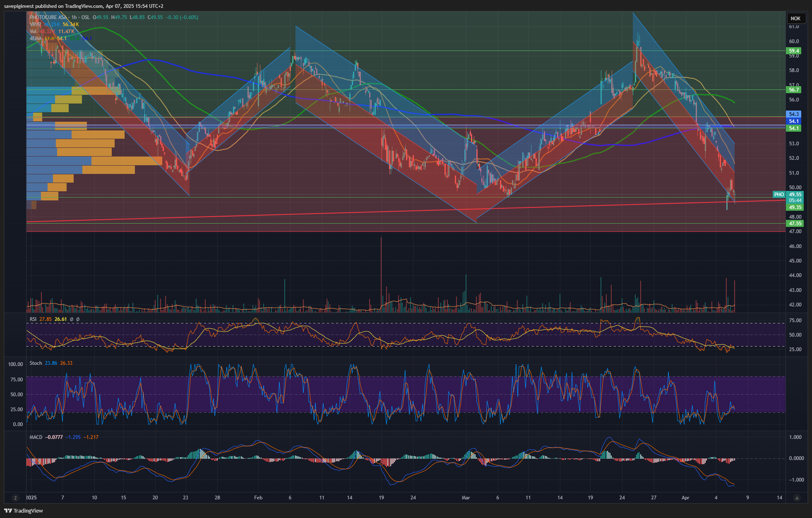Click the MACD signal value -1.217
The height and width of the screenshot is (518, 812).
91,437
